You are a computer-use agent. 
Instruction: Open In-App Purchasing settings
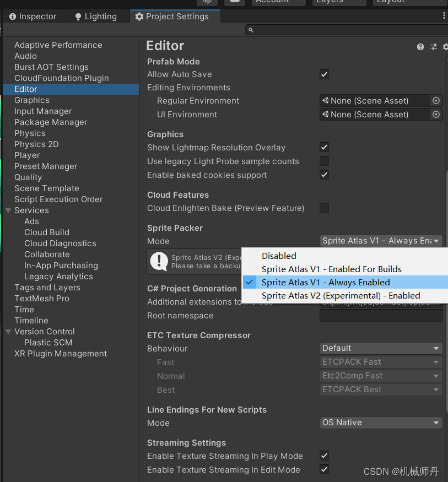[61, 266]
